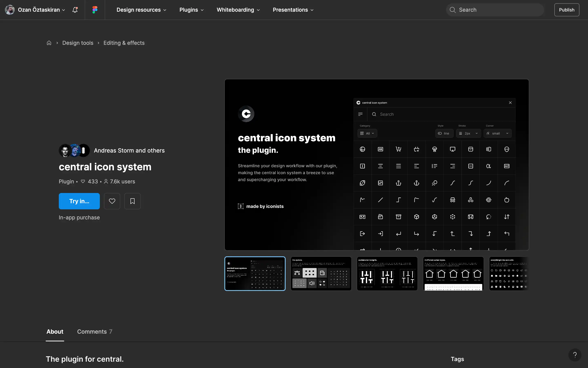Click the Tags heading
Image resolution: width=588 pixels, height=368 pixels.
[x=457, y=359]
